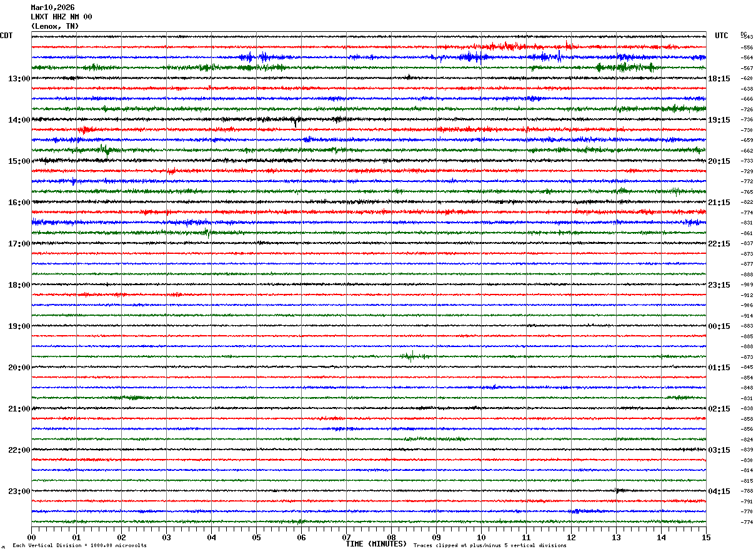Screen dimensions: 756x554
Task: Select the 22:00 CDT time label
Action: [19, 450]
